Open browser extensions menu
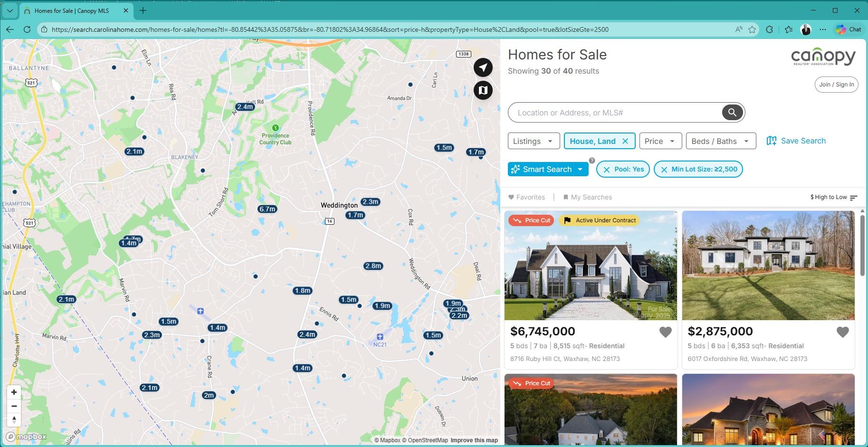The width and height of the screenshot is (868, 447). [x=770, y=29]
